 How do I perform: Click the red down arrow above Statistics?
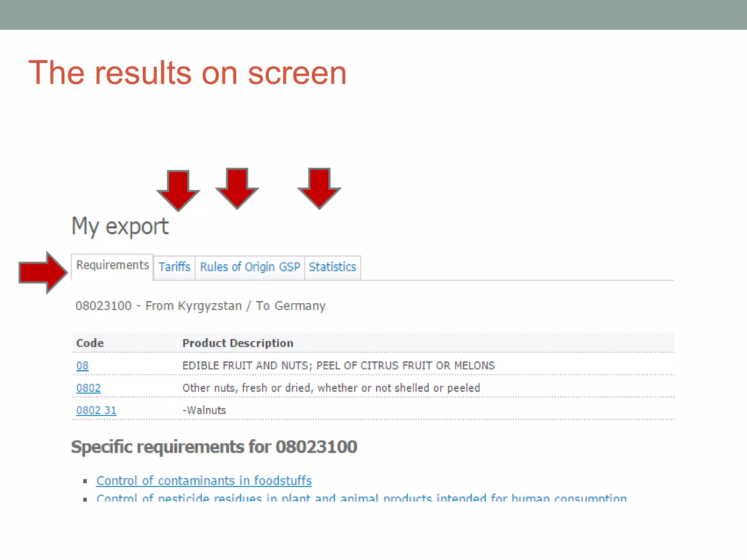click(x=319, y=188)
